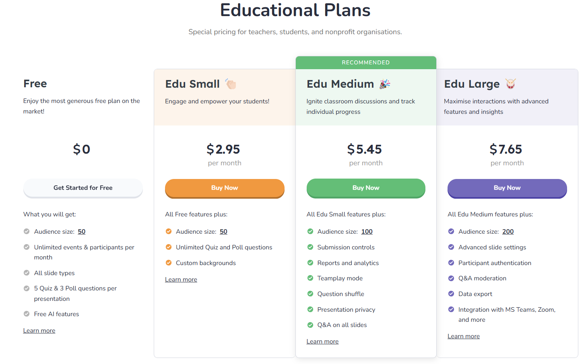
Task: Open Learn more link under Edu Medium
Action: coord(322,341)
